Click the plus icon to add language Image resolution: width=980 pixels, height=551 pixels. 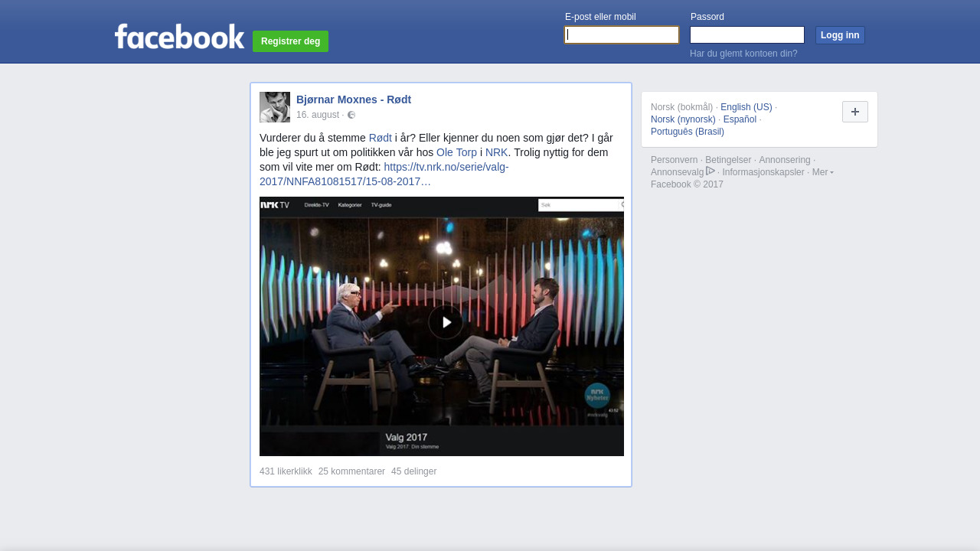[x=855, y=112]
